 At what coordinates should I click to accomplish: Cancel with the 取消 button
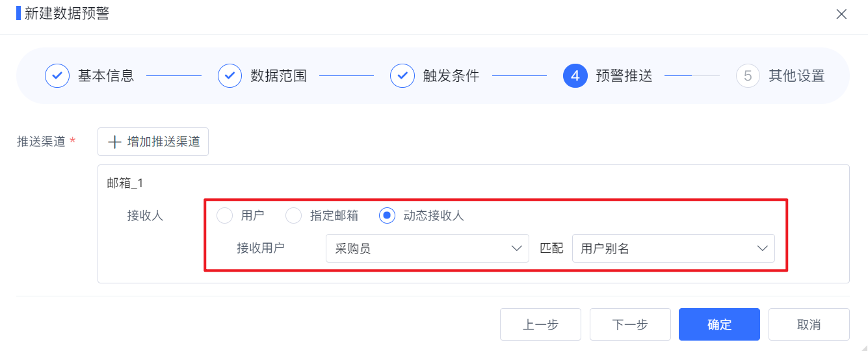(x=809, y=324)
